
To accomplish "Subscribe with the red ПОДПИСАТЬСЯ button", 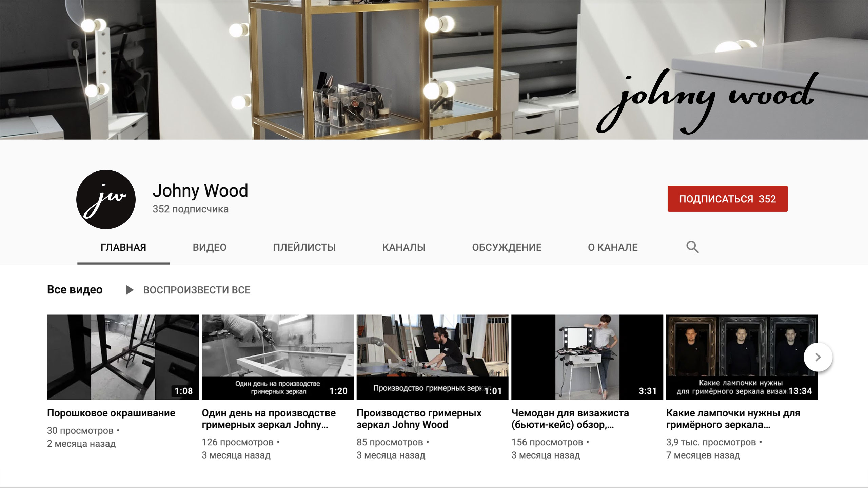I will (x=727, y=199).
